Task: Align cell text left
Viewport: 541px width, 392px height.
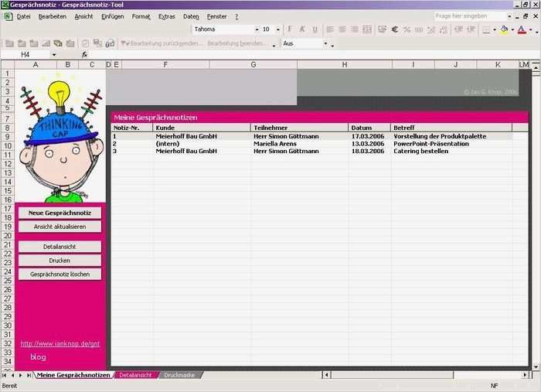Action: [330, 29]
